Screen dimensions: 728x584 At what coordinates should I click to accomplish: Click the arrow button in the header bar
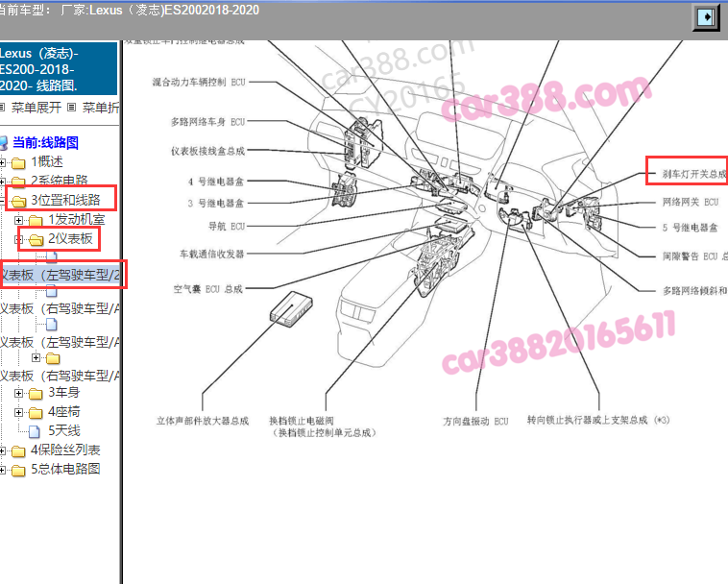pos(706,17)
